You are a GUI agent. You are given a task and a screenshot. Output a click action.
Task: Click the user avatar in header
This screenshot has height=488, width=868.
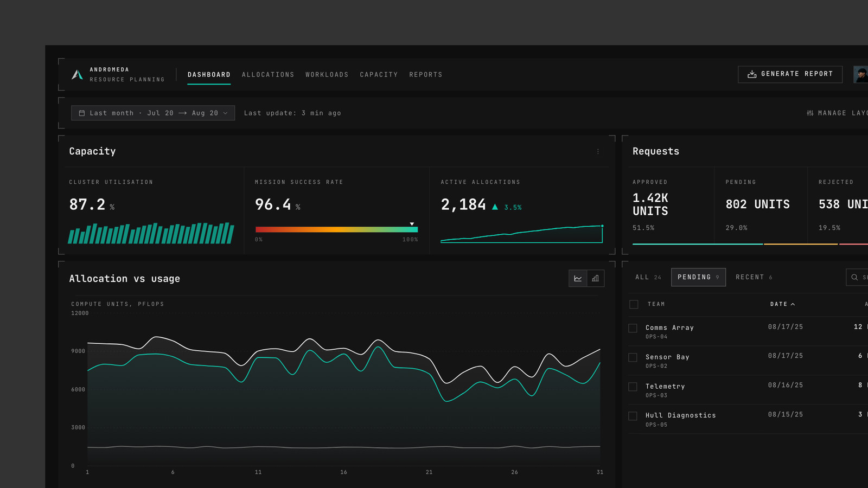point(861,74)
